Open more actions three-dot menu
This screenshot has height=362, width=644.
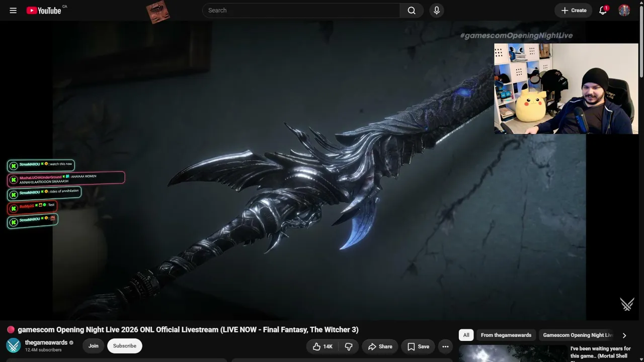pos(445,346)
